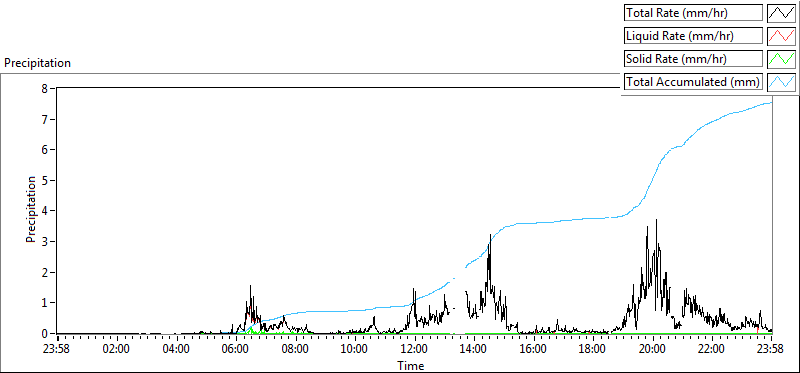Click the 8 maximum y-axis scale value
Screen dimensions: 800x373
pyautogui.click(x=44, y=88)
